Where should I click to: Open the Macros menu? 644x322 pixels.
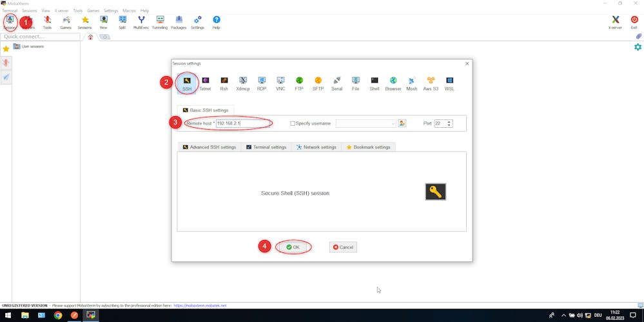130,11
